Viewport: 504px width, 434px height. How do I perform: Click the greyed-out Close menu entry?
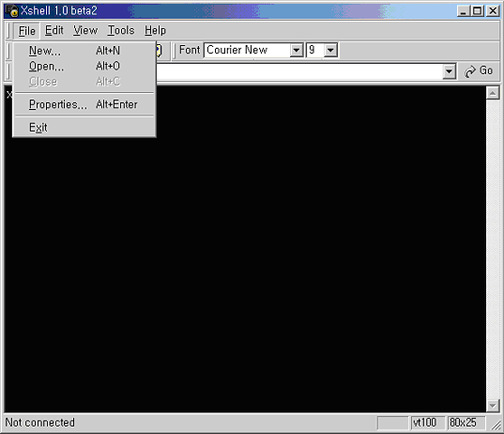click(x=84, y=82)
